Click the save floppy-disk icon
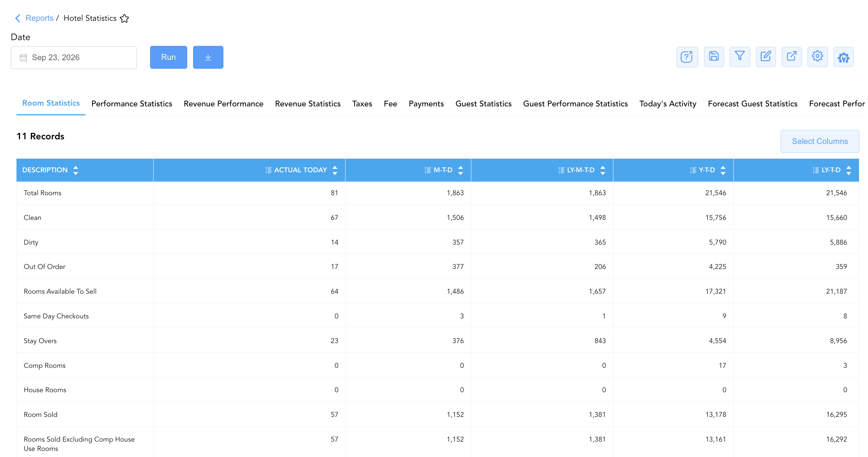This screenshot has width=868, height=457. [714, 57]
